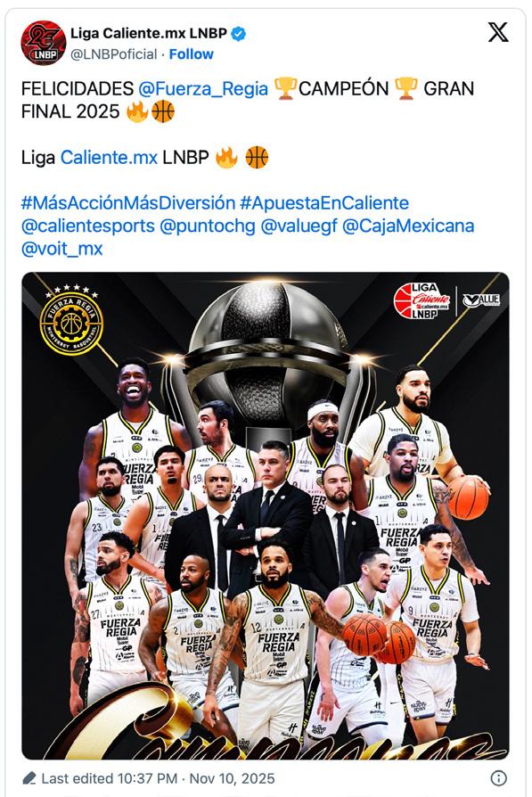Open the Fuerza Regia champions image
This screenshot has width=532, height=797.
coord(266,516)
